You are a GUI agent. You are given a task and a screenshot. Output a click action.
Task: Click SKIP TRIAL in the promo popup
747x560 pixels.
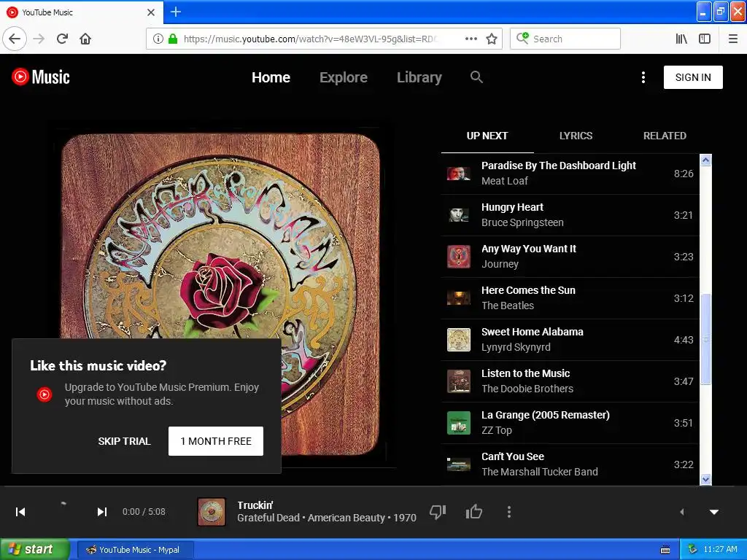pyautogui.click(x=124, y=441)
